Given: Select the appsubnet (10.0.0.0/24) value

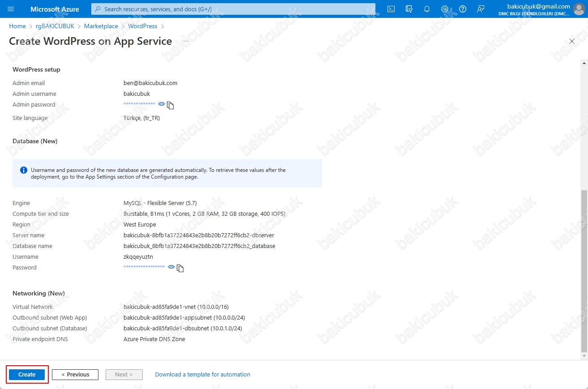Looking at the screenshot, I should tap(184, 318).
